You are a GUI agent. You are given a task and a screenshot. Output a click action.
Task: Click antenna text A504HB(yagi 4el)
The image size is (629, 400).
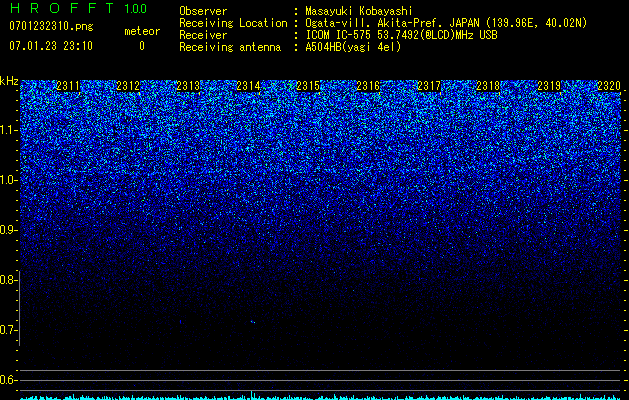click(353, 47)
